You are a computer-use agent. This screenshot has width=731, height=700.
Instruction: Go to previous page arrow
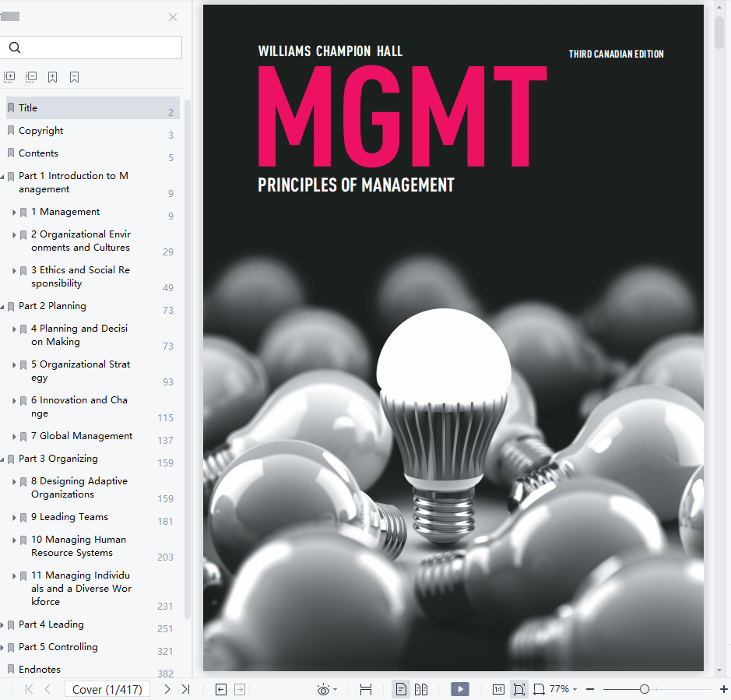click(x=47, y=689)
